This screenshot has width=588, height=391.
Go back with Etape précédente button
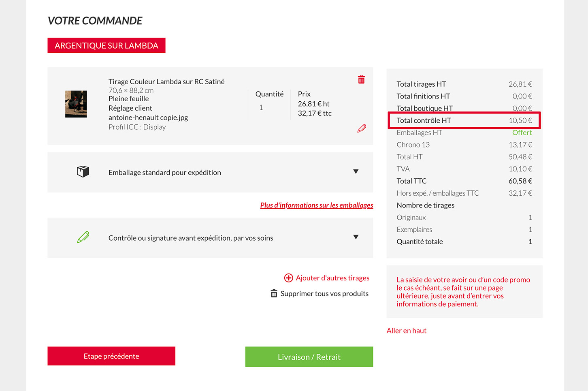[x=111, y=356]
